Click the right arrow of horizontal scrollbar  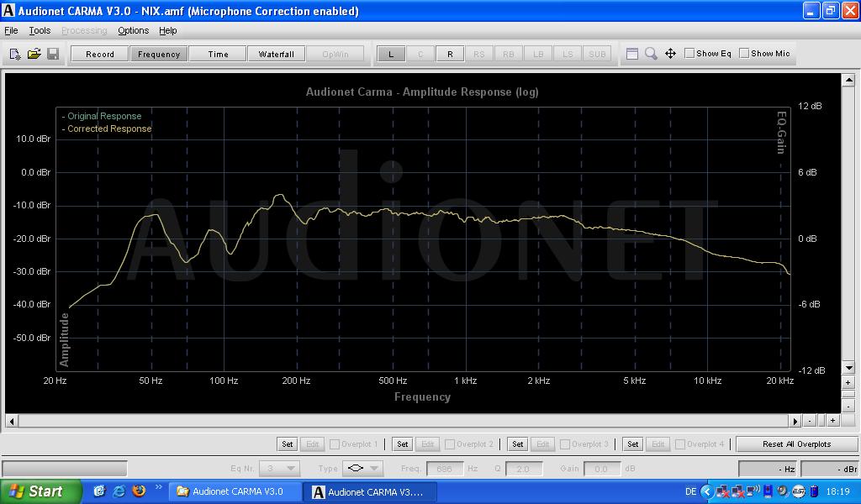click(795, 421)
